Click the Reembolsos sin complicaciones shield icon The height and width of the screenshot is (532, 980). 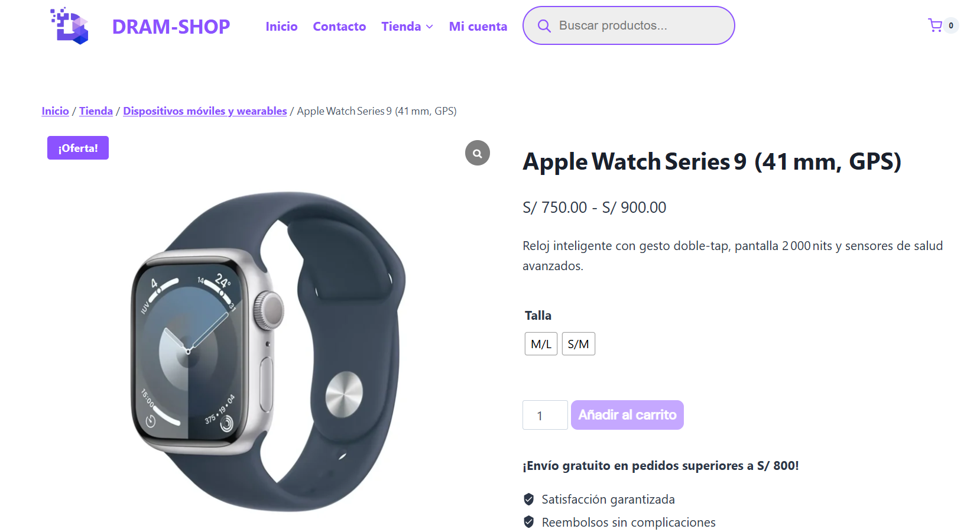[529, 522]
